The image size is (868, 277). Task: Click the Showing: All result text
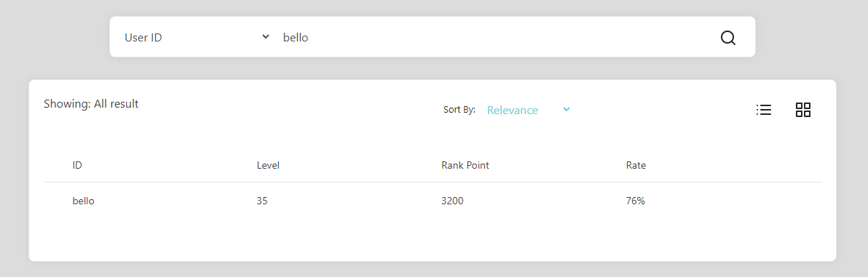pos(91,103)
